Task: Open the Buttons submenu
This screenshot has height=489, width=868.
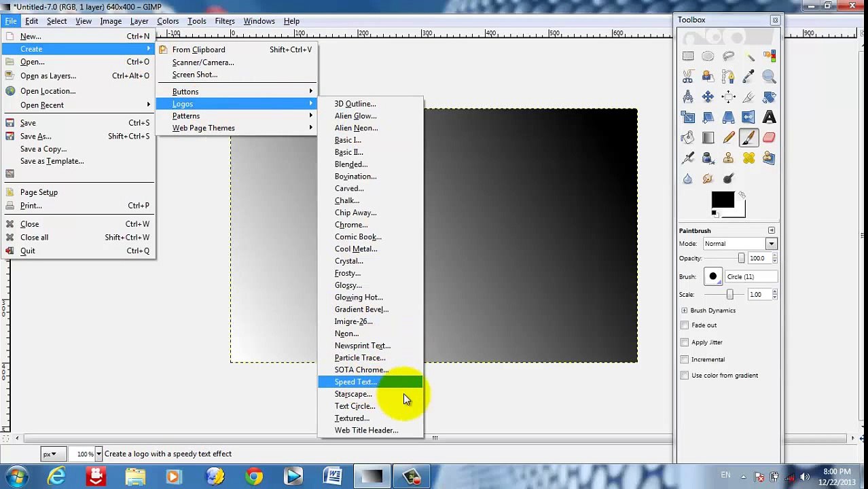Action: click(236, 92)
